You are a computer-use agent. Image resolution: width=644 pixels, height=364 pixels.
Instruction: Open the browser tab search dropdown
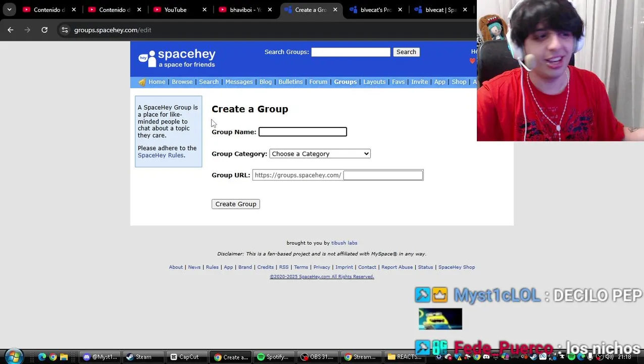[9, 10]
